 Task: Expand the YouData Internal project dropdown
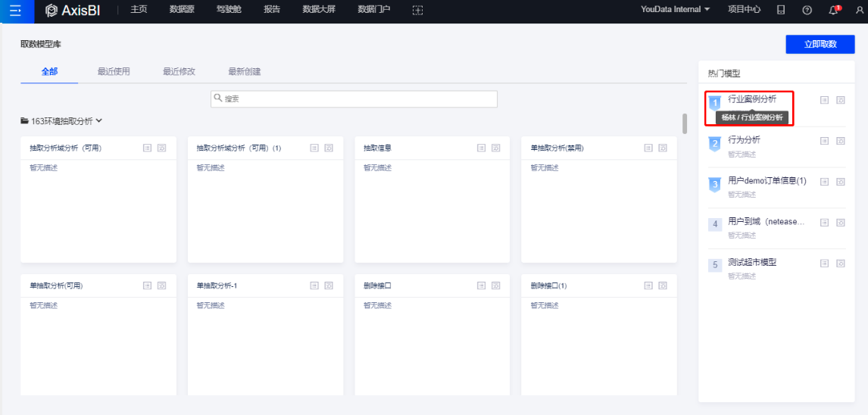[675, 9]
